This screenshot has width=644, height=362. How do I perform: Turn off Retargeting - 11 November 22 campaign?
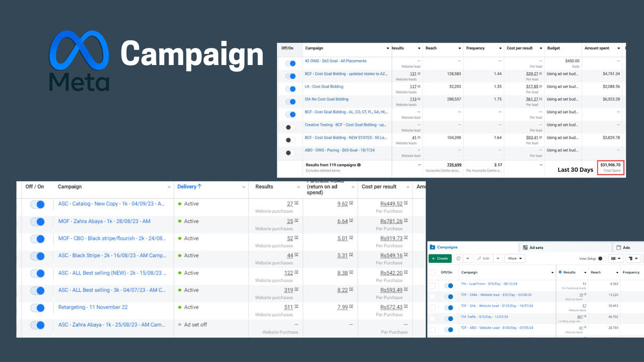[37, 308]
